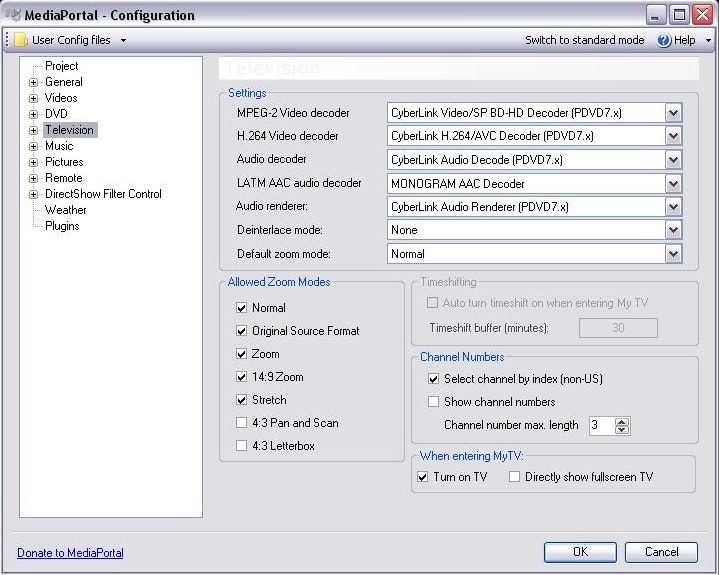Expand the DirectShow Filter Control node
Viewport: 719px width, 575px height.
coord(33,194)
